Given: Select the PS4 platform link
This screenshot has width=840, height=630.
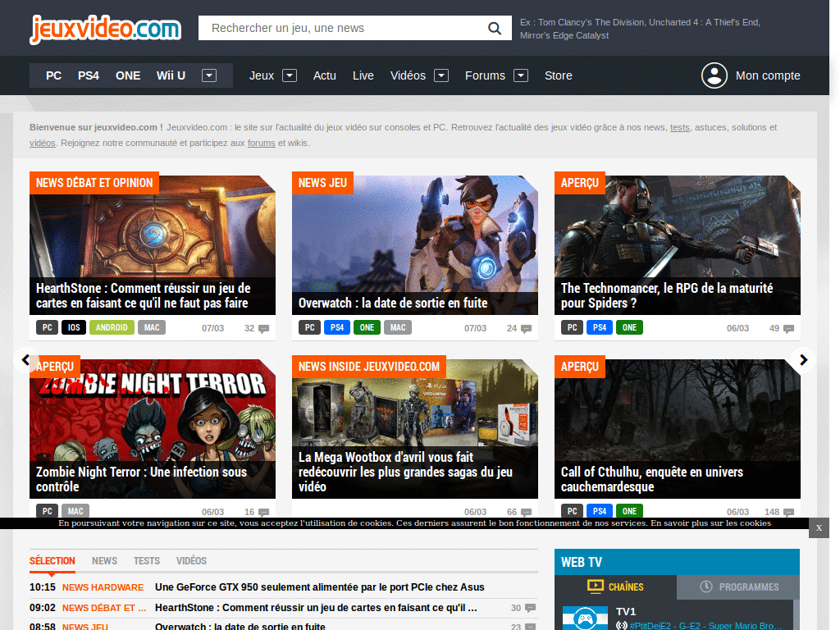Looking at the screenshot, I should [89, 75].
